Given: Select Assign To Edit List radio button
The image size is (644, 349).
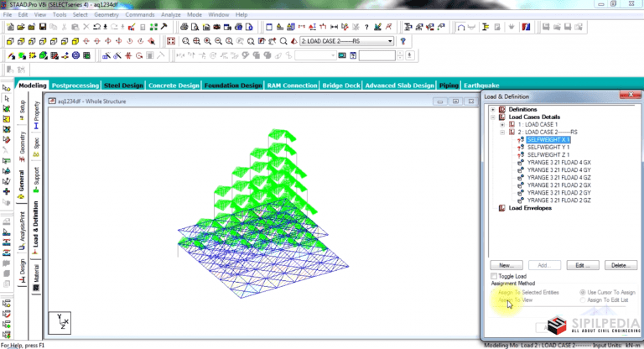Looking at the screenshot, I should tap(583, 300).
